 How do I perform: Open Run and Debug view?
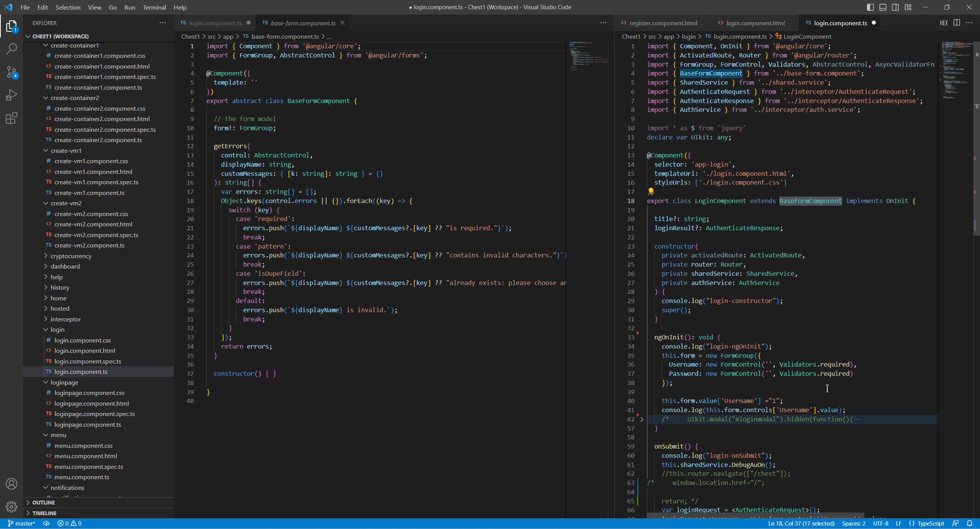(11, 95)
